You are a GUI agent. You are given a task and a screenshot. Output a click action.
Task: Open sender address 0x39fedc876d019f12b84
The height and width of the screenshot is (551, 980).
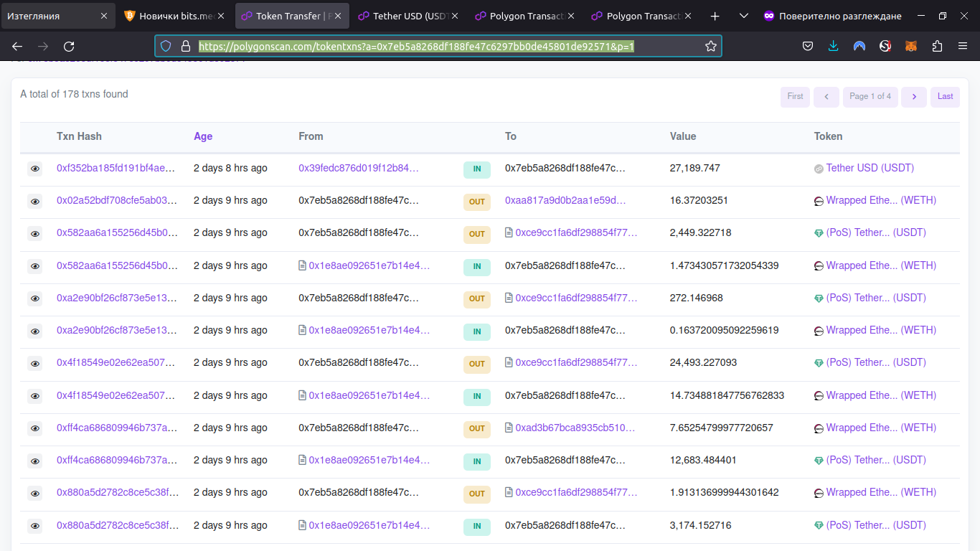point(359,168)
